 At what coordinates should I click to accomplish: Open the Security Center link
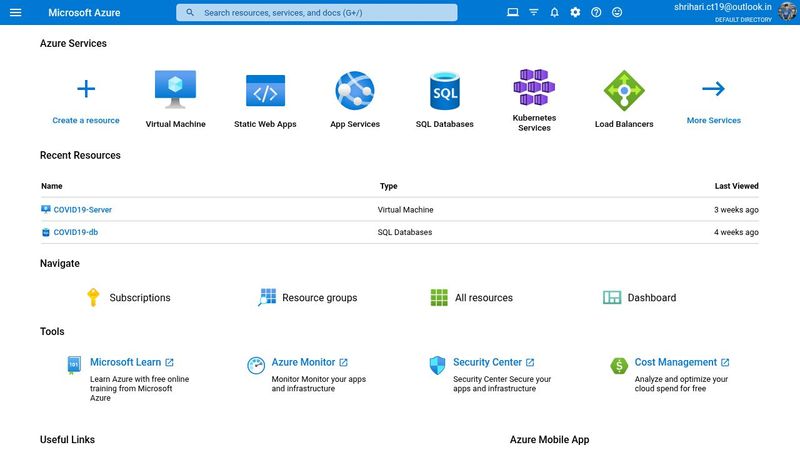coord(487,362)
